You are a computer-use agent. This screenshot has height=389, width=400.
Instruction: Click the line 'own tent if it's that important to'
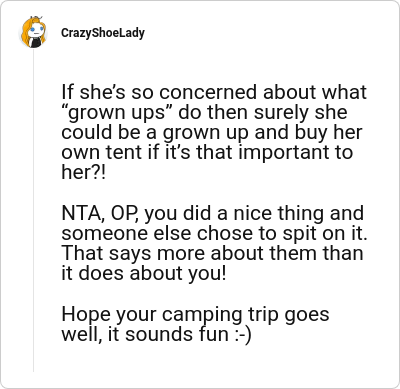pyautogui.click(x=207, y=152)
